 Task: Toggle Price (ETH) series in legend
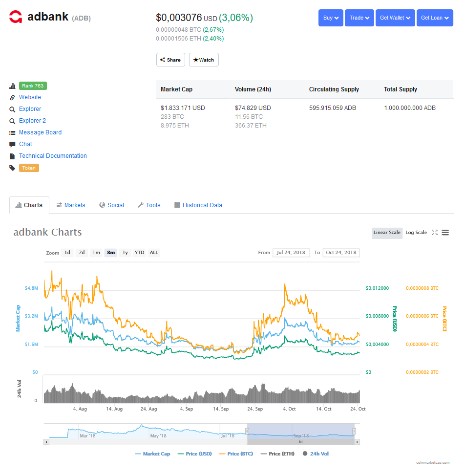pyautogui.click(x=277, y=454)
